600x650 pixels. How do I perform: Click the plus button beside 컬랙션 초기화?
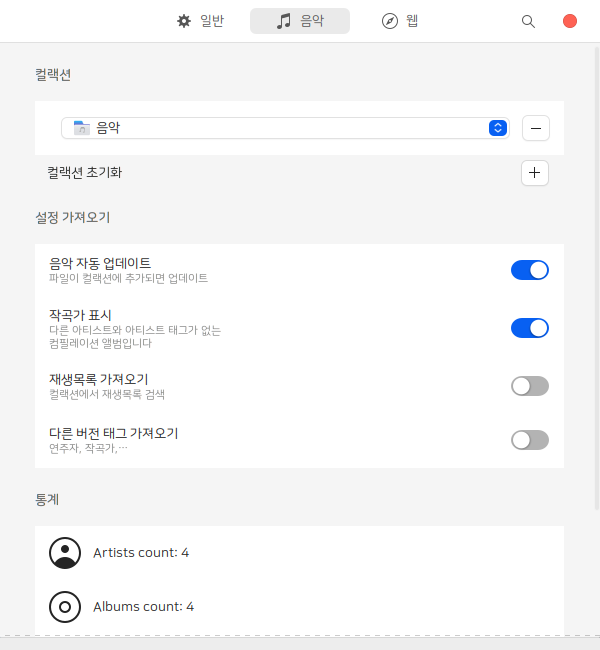tap(535, 173)
